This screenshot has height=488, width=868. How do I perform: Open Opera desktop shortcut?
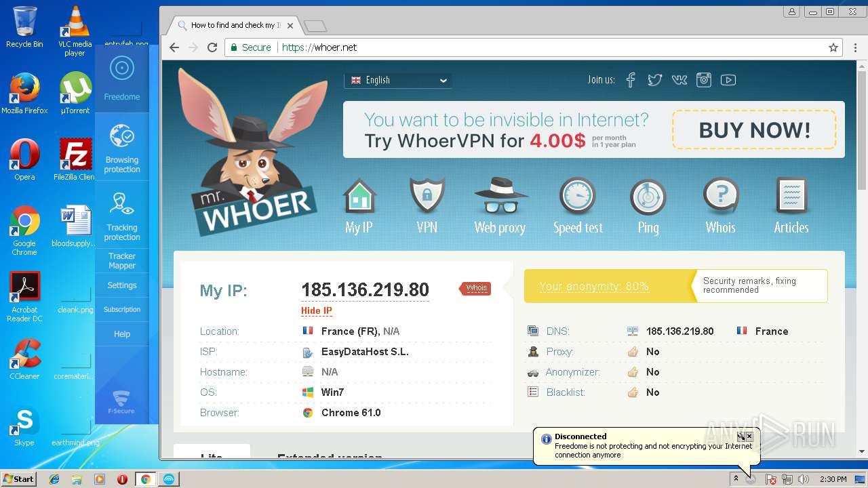click(x=24, y=160)
